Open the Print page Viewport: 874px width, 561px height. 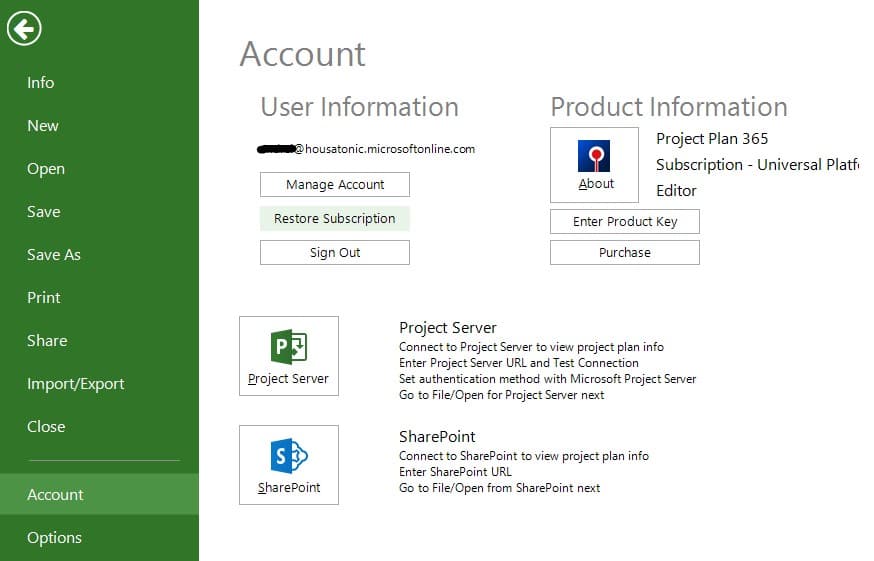point(43,298)
